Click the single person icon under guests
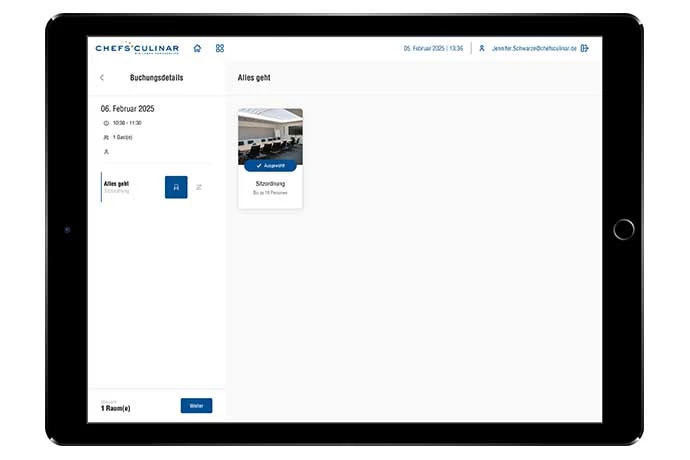Image resolution: width=690 pixels, height=460 pixels. 106,152
